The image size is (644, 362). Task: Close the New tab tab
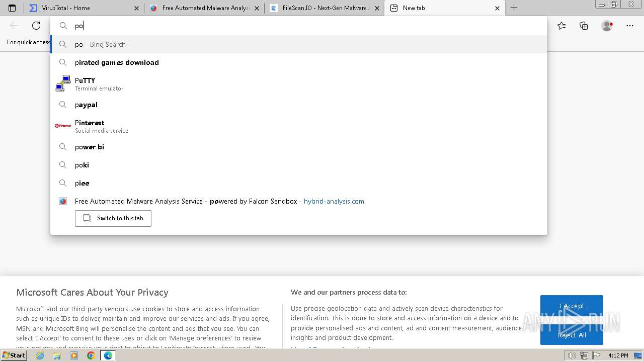497,8
